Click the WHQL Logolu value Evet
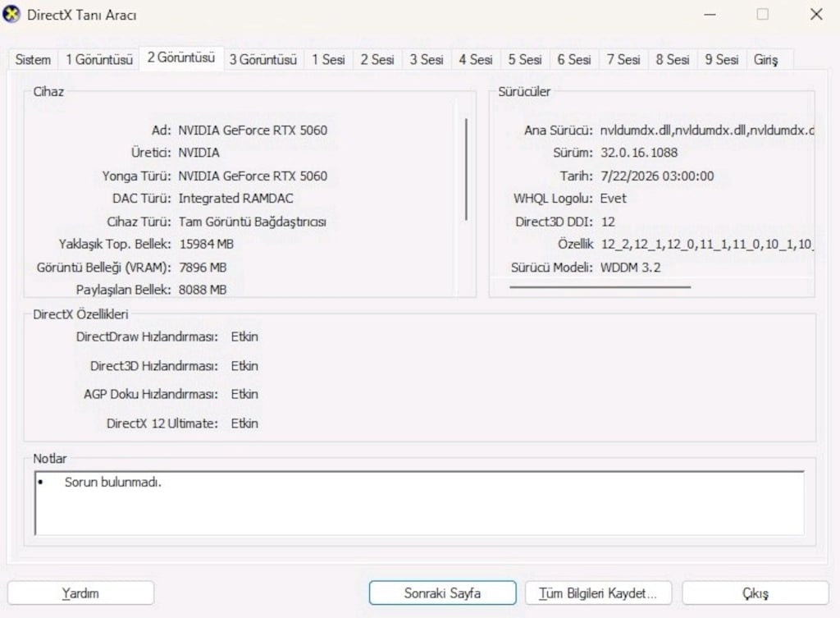840x618 pixels. (x=613, y=199)
